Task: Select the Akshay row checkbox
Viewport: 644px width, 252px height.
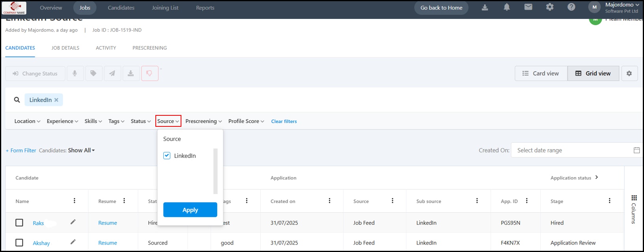Action: (x=19, y=243)
